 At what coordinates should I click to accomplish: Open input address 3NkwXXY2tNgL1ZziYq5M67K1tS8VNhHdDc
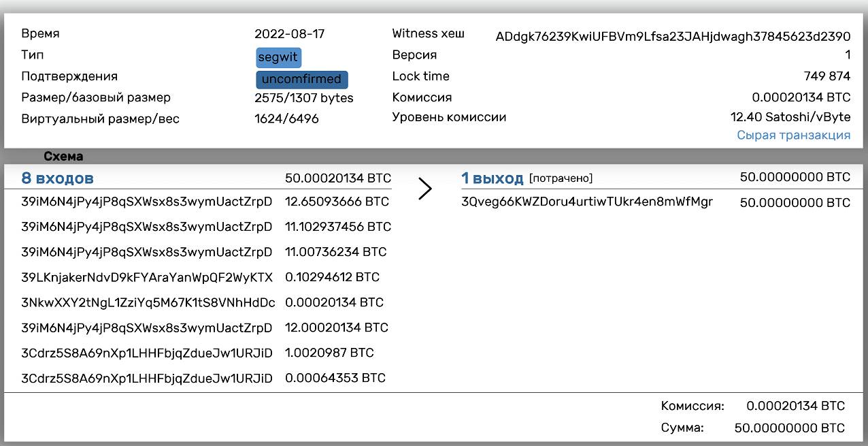coord(148,302)
